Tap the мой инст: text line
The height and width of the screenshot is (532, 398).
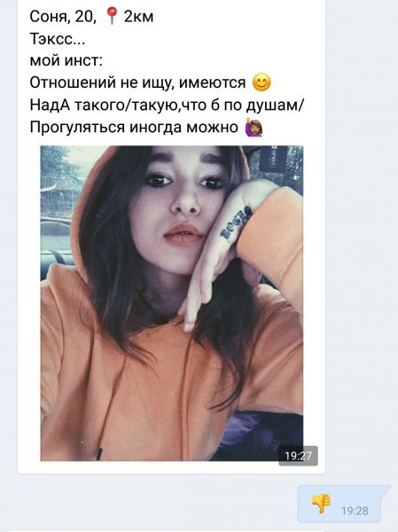pos(66,60)
